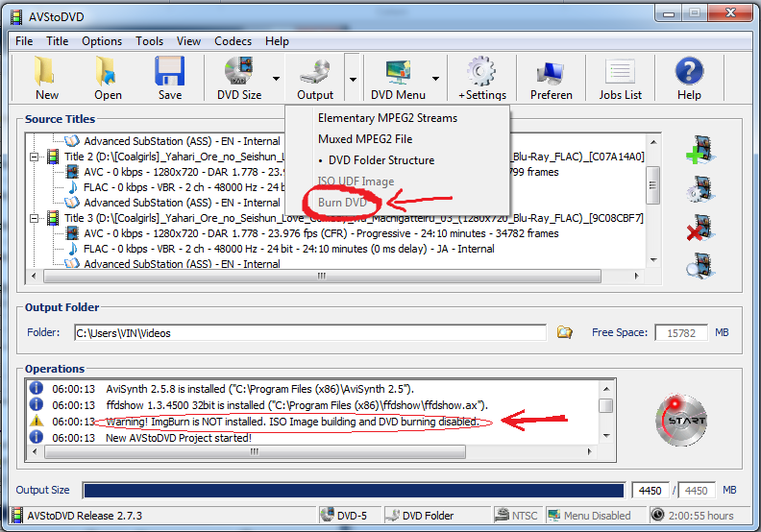This screenshot has height=532, width=761.
Task: Click the Output dropdown arrow
Action: tap(353, 79)
